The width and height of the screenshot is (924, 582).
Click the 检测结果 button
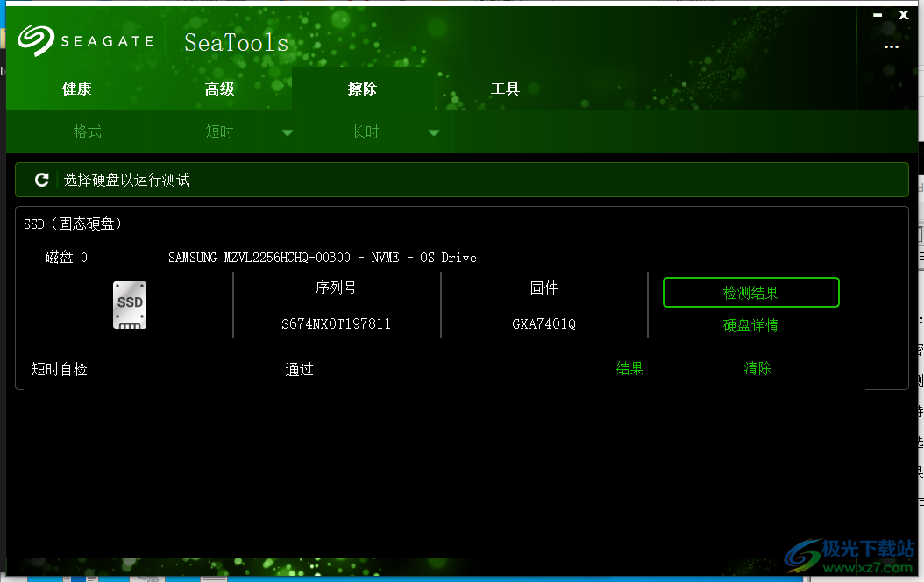point(750,292)
